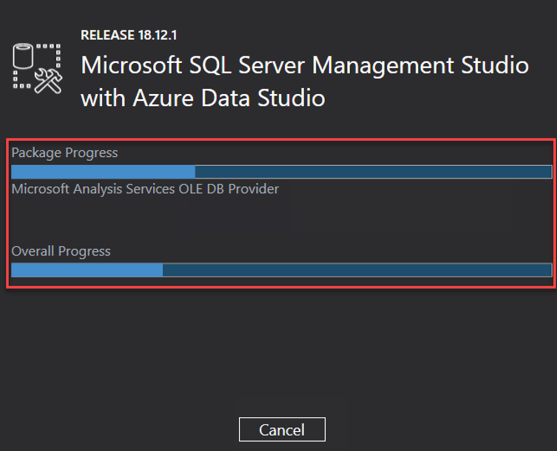Click the "with Azure Data Studio" subtitle
This screenshot has height=451, width=557.
click(x=203, y=98)
